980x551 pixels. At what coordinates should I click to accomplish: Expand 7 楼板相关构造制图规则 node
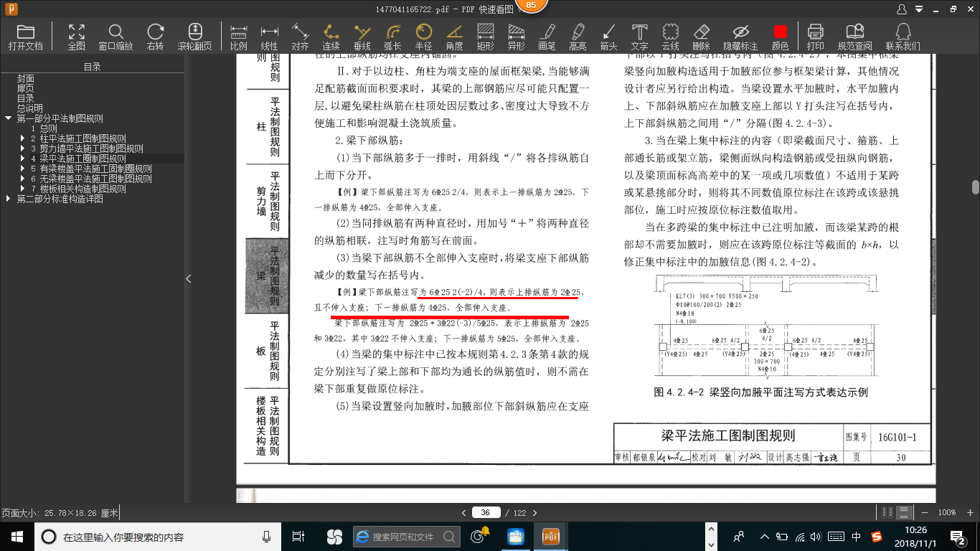click(x=22, y=189)
